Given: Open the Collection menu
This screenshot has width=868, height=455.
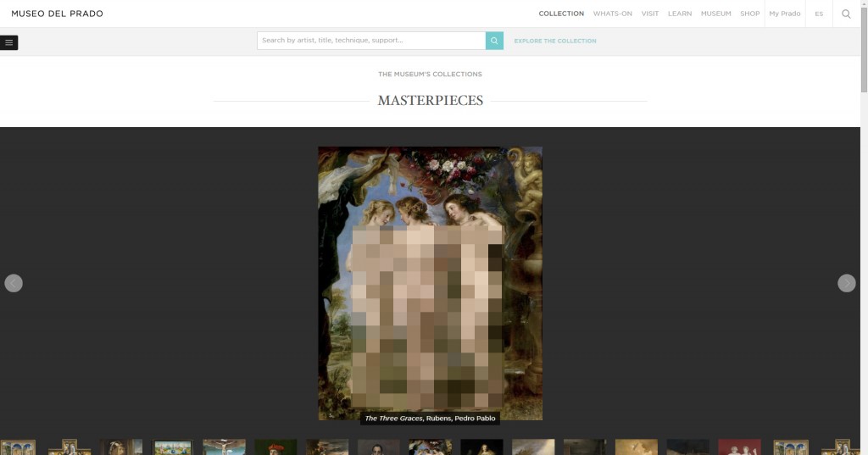Looking at the screenshot, I should pos(561,14).
